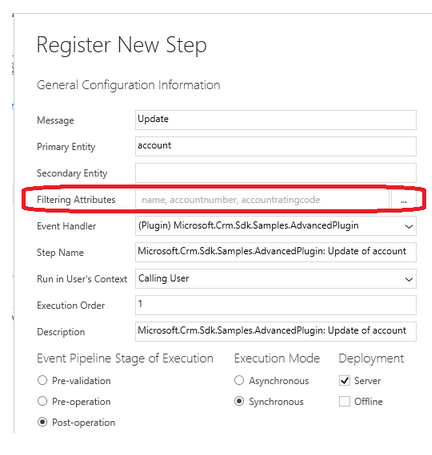Expand the Run in User's Context dropdown arrow

(409, 279)
